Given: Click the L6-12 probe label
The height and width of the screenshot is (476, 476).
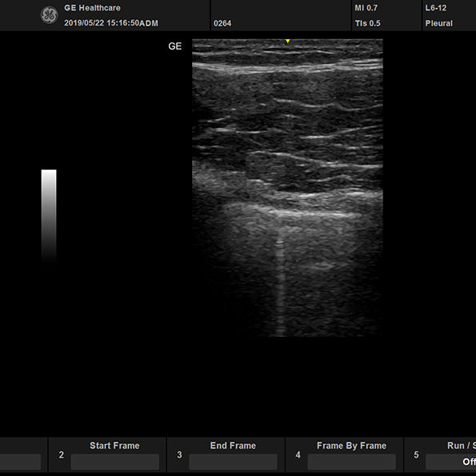Looking at the screenshot, I should pos(436,8).
